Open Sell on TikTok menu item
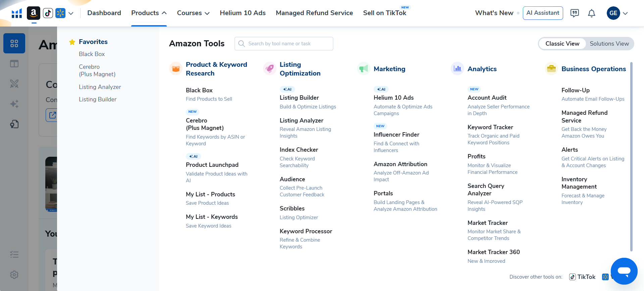The image size is (644, 291). coord(385,13)
